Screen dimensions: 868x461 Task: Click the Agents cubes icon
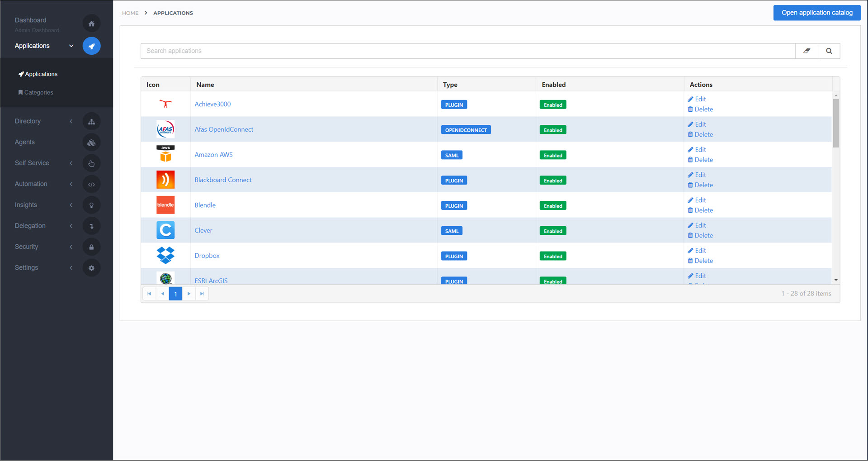[91, 142]
